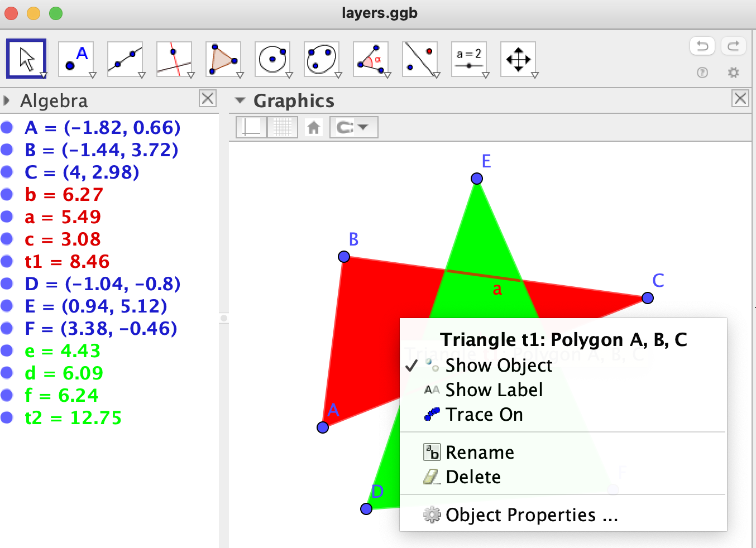Select the Slider a=2 tool
Screen dimensions: 756x548
coord(468,59)
